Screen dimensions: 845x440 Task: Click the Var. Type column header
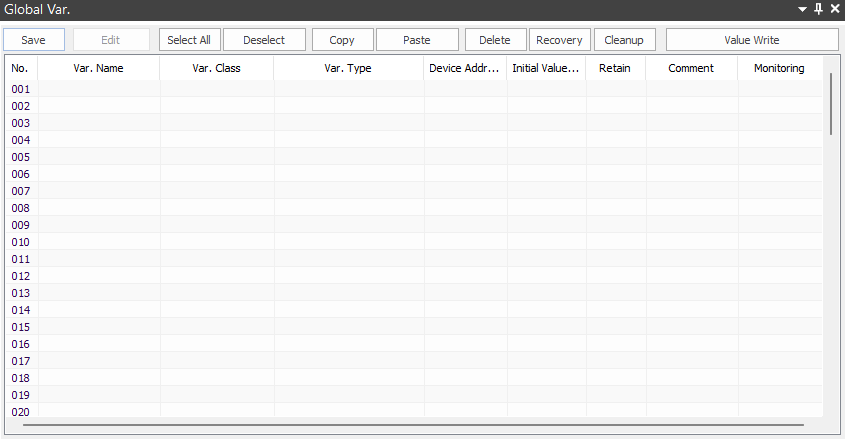[348, 68]
